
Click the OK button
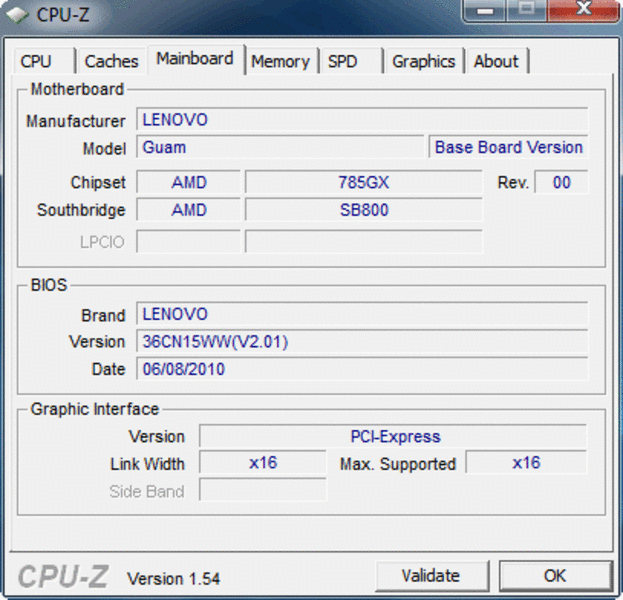click(x=555, y=575)
